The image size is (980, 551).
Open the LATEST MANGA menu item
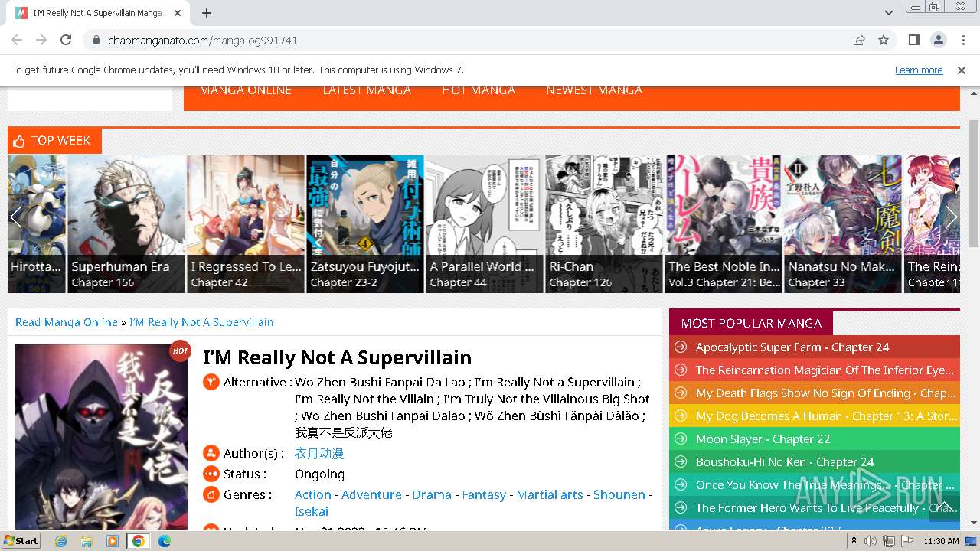367,90
